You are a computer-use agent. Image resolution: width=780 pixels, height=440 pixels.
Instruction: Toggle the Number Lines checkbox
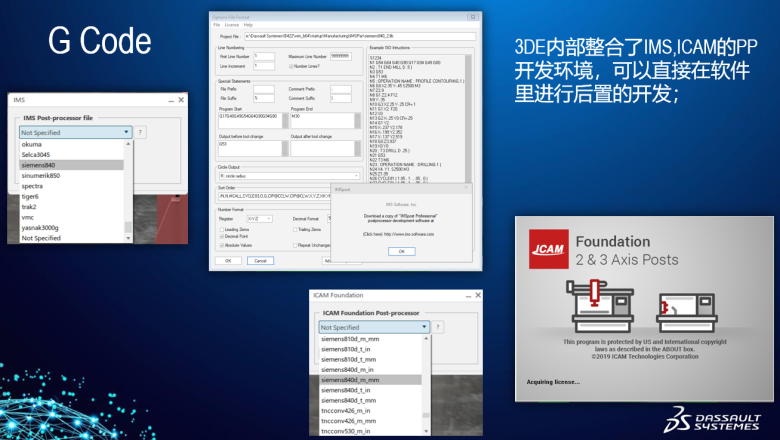291,66
